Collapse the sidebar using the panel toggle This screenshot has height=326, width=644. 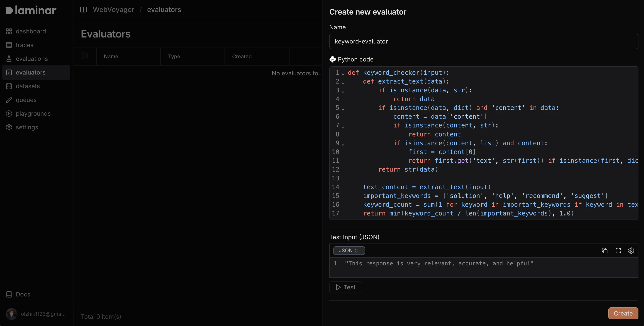(x=83, y=9)
